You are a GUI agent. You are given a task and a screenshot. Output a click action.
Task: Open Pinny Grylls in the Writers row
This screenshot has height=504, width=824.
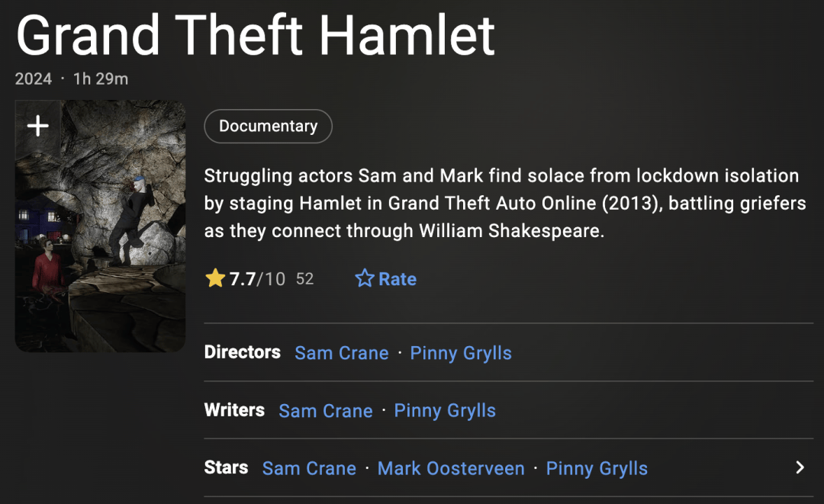click(x=444, y=411)
